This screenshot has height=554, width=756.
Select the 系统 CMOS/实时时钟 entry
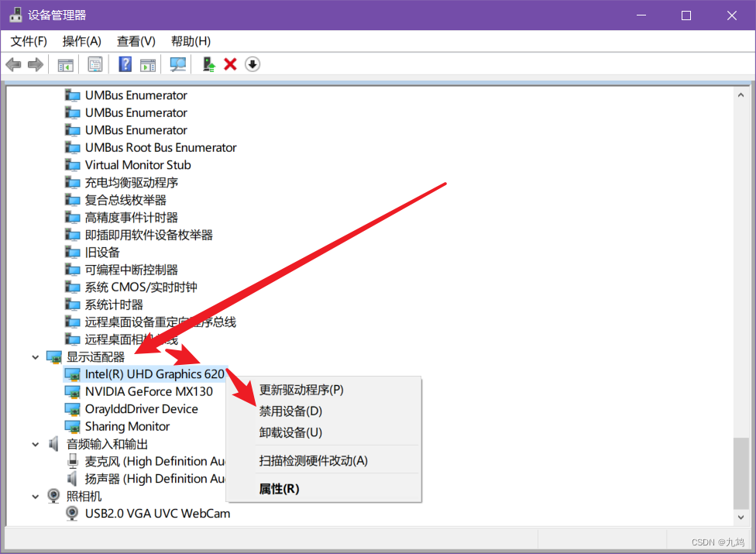(x=141, y=287)
